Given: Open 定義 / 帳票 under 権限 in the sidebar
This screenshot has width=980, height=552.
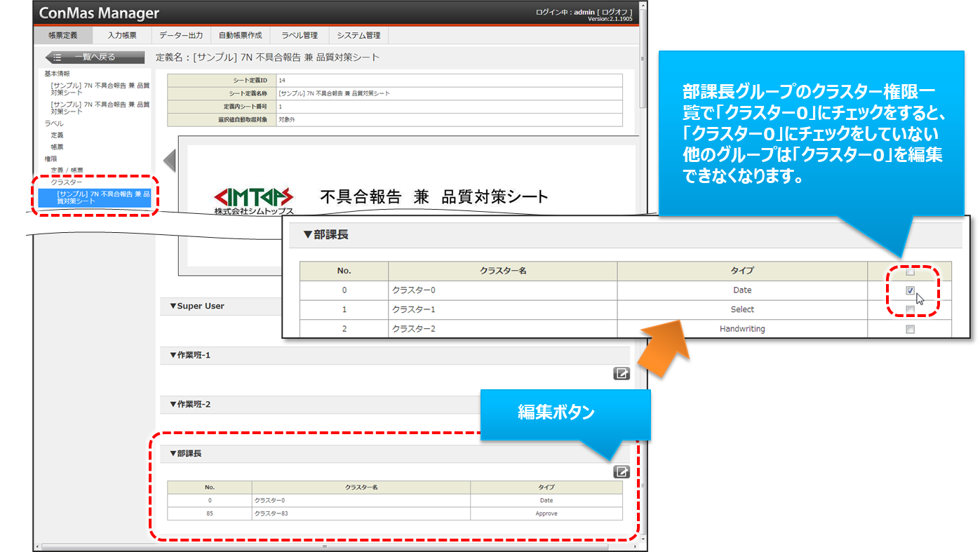Looking at the screenshot, I should [67, 170].
